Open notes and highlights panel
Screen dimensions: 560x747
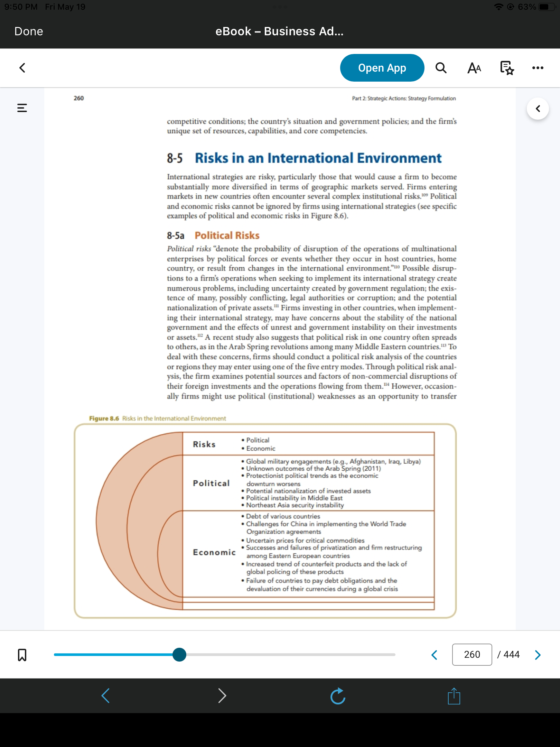pyautogui.click(x=507, y=68)
